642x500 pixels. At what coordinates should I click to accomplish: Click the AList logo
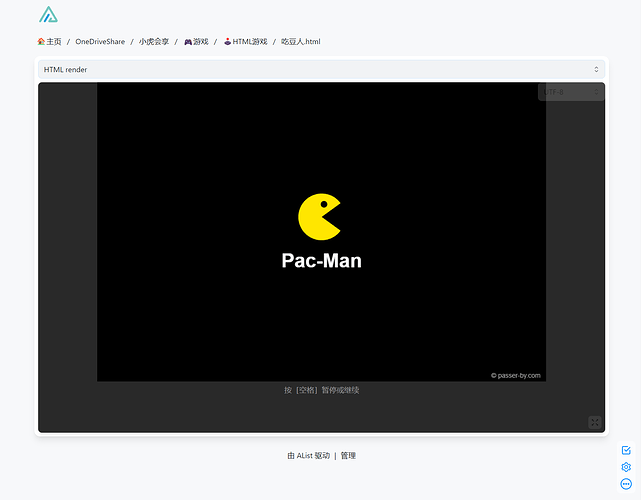[x=48, y=14]
